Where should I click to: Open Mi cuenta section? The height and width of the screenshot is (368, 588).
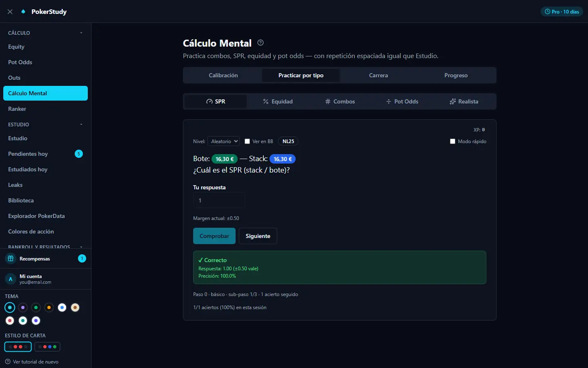(45, 279)
